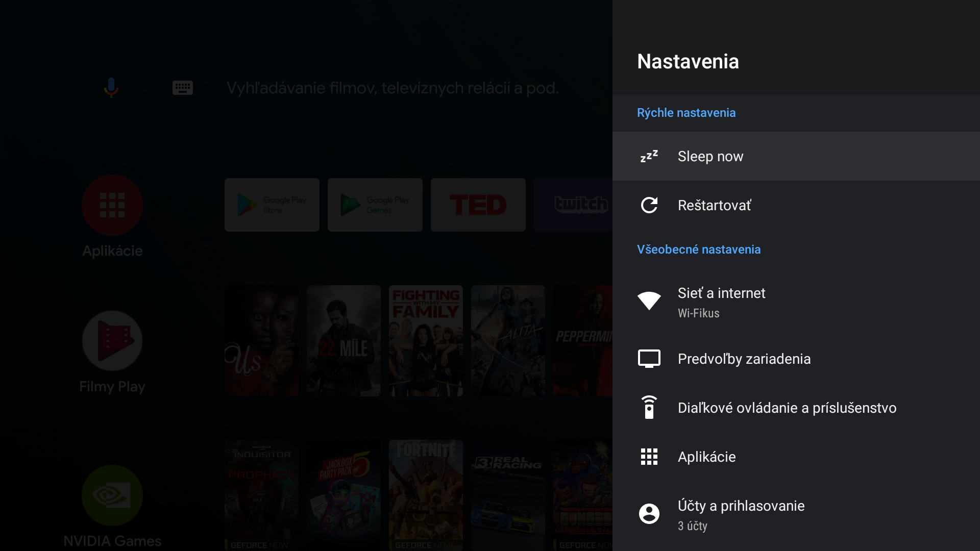980x551 pixels.
Task: Open Účty a prihlasovanie settings
Action: coord(796,515)
